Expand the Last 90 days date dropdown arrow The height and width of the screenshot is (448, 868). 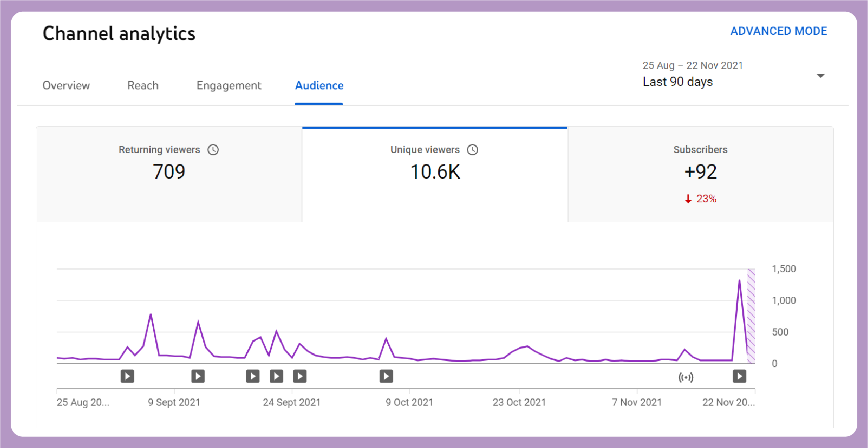[x=820, y=76]
